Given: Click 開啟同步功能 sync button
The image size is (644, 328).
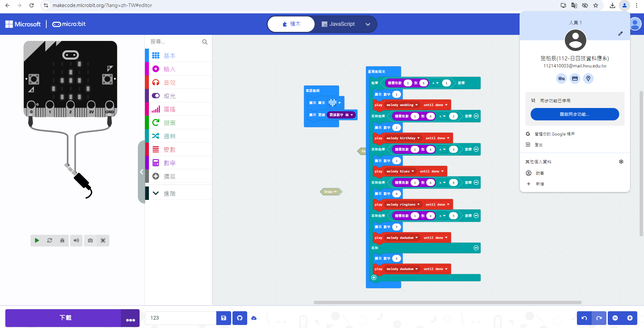Looking at the screenshot, I should (x=575, y=114).
